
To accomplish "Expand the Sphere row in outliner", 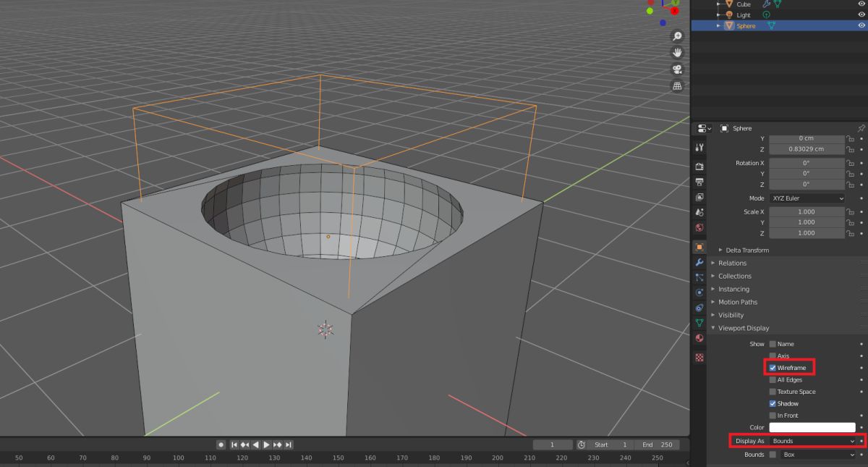I will (719, 26).
